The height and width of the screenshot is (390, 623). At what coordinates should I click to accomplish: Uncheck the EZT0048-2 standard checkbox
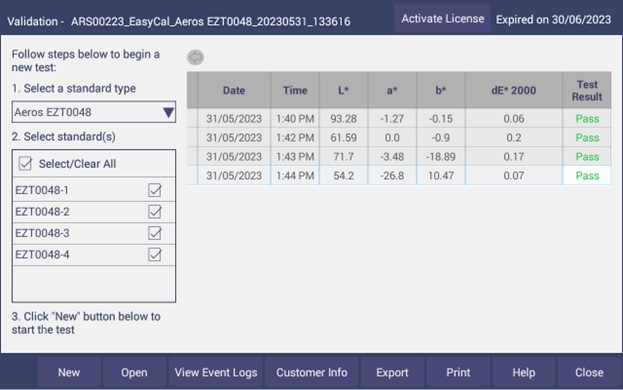point(155,211)
